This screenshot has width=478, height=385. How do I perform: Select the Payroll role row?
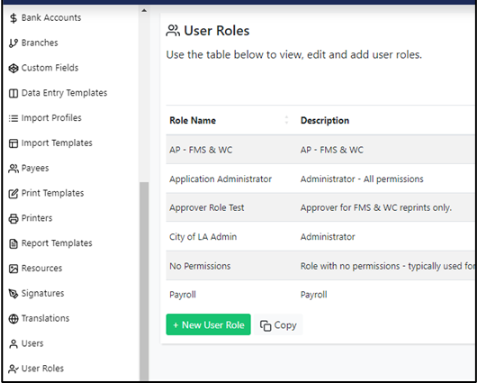(320, 295)
